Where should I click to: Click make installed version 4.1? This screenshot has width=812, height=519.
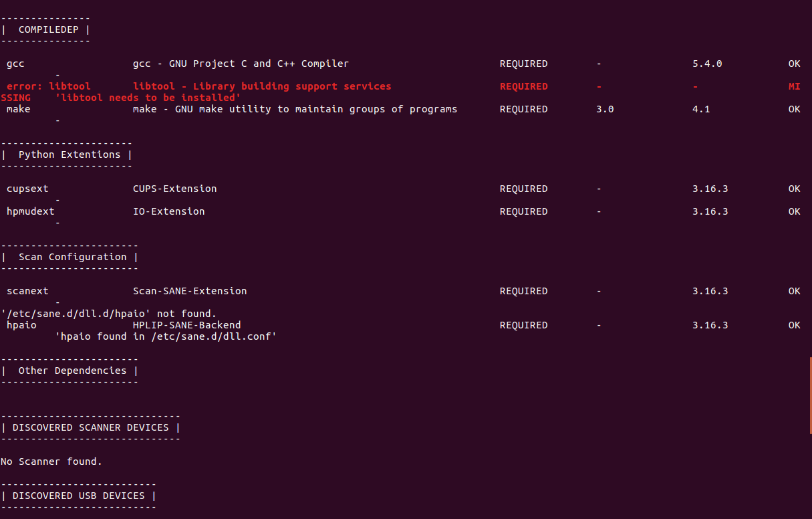pos(701,109)
